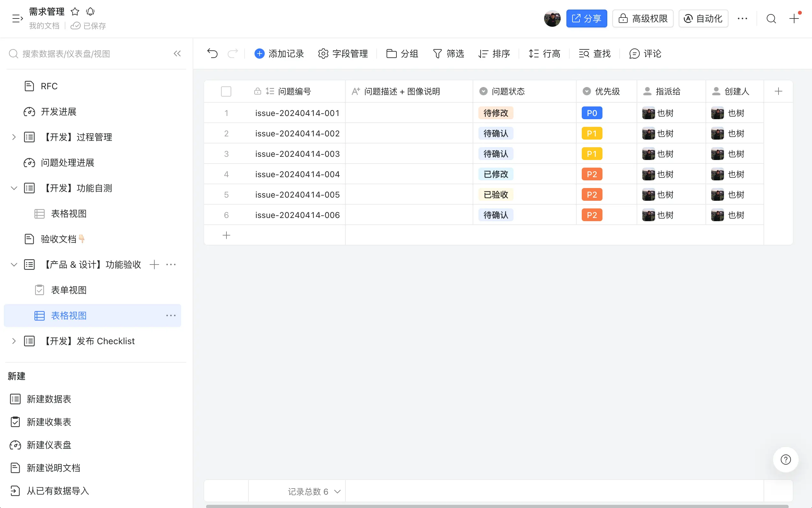Image resolution: width=812 pixels, height=508 pixels.
Task: Open more options ellipsis in top bar
Action: coord(742,19)
